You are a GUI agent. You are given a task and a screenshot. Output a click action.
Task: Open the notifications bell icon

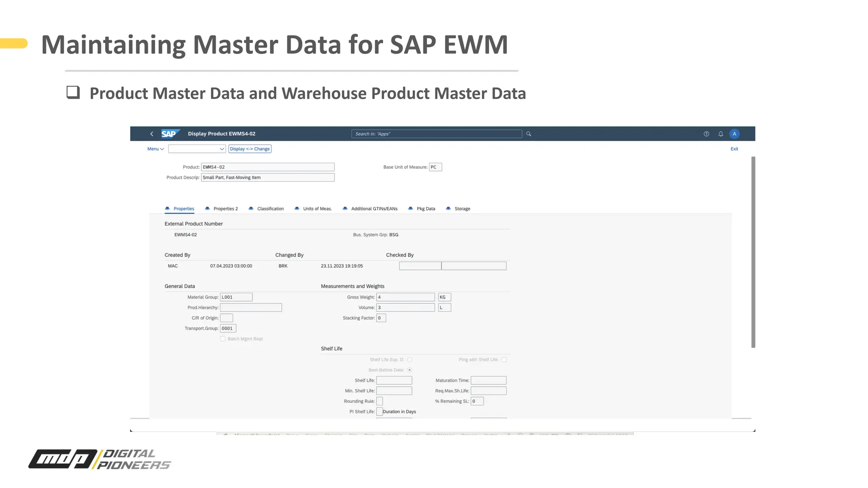721,134
